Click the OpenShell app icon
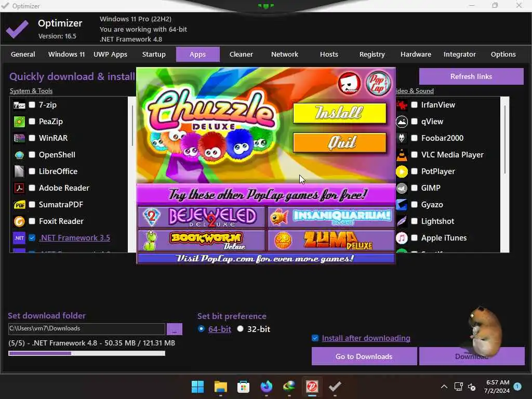 [x=19, y=155]
